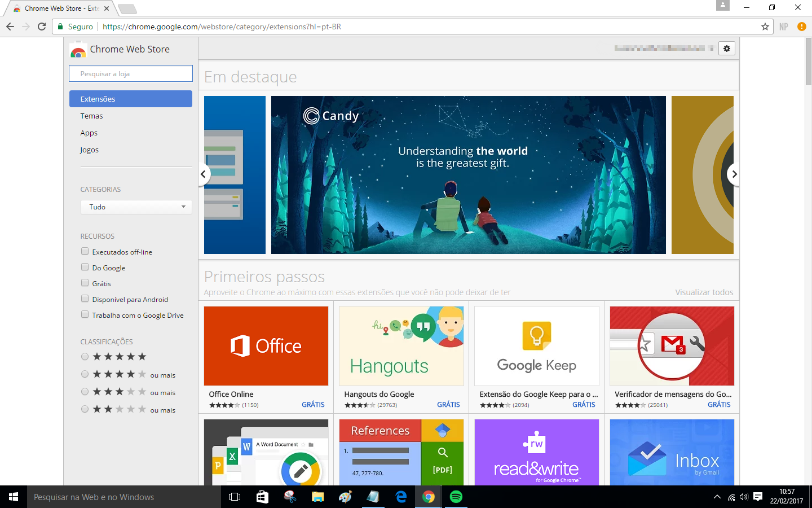812x508 pixels.
Task: Bookmark this page with the star icon
Action: pyautogui.click(x=765, y=27)
